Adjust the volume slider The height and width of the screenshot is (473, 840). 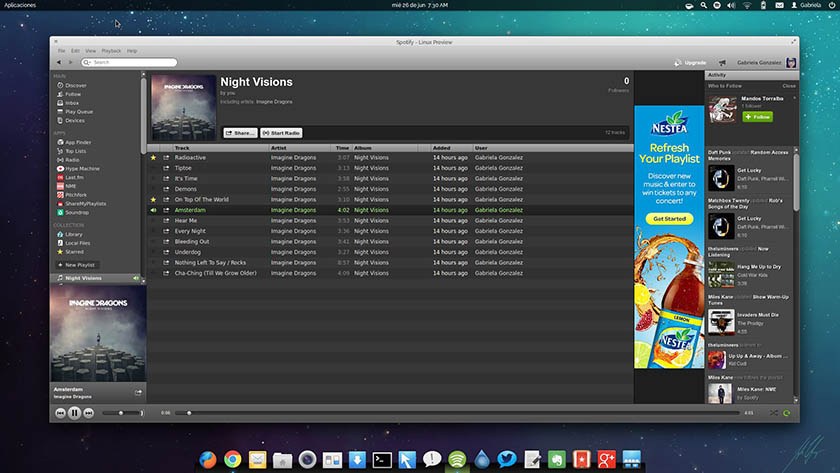coord(123,413)
